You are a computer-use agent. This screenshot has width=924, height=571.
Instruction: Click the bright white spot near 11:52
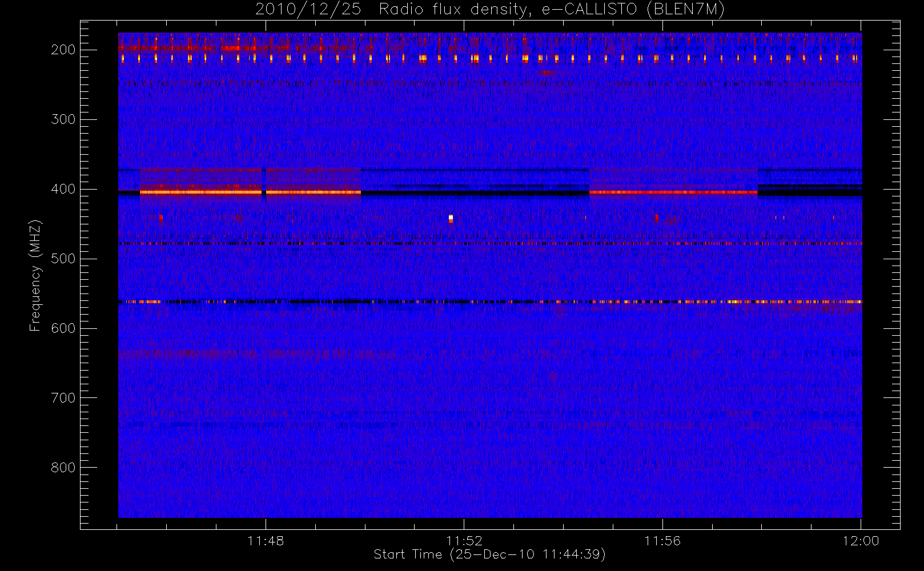(451, 218)
